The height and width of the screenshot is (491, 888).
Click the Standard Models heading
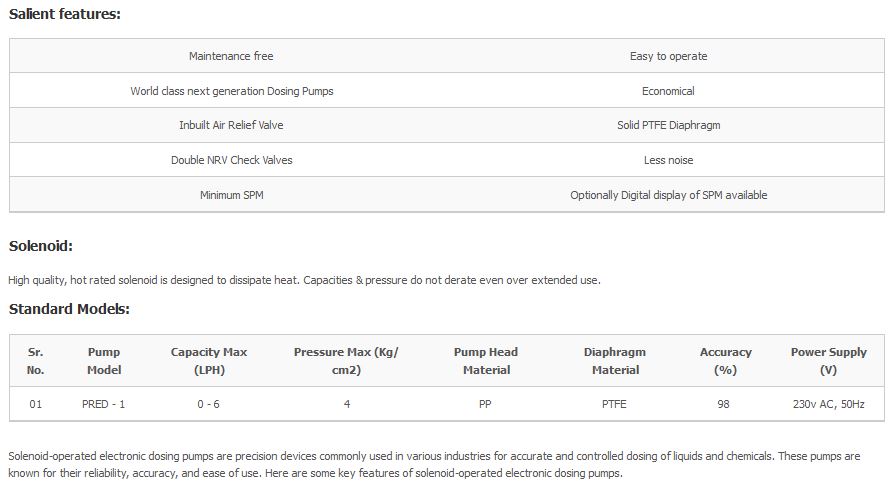(69, 309)
